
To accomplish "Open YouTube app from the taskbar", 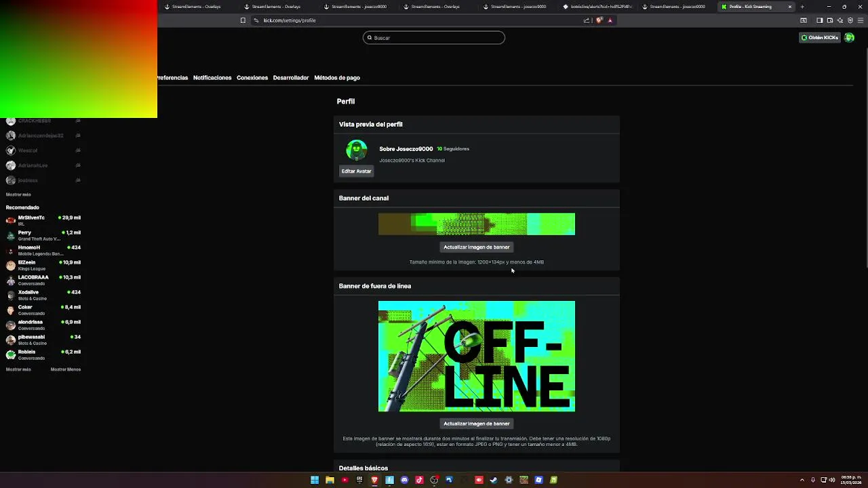I will [x=345, y=480].
